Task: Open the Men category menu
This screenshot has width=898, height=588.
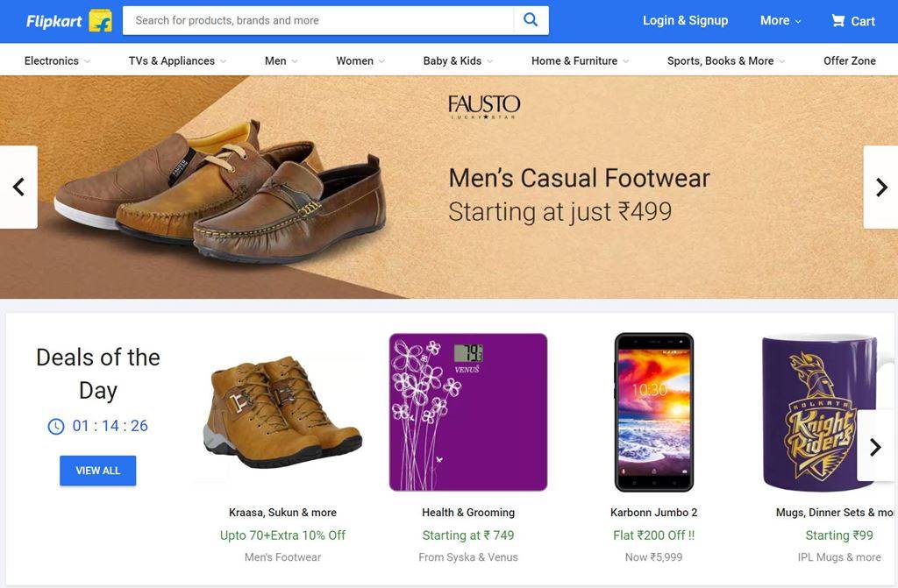Action: (x=275, y=60)
